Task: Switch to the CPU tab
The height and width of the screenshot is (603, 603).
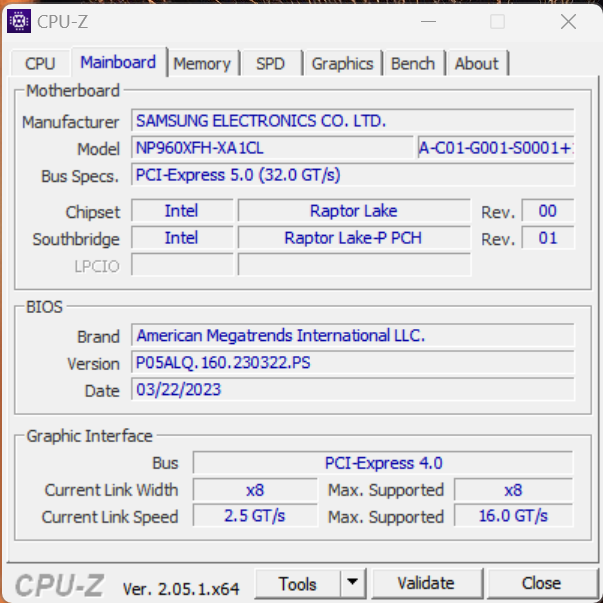Action: pyautogui.click(x=40, y=64)
